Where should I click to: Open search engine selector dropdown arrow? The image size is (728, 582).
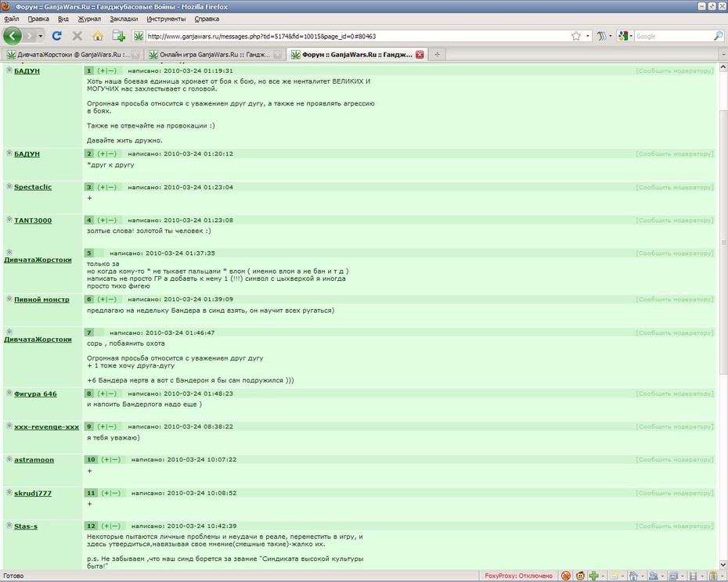click(630, 36)
